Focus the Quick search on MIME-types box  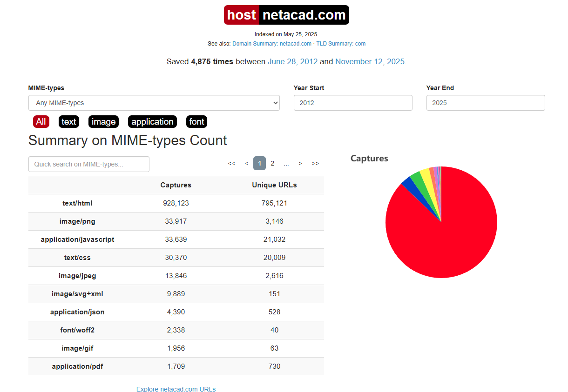[88, 164]
